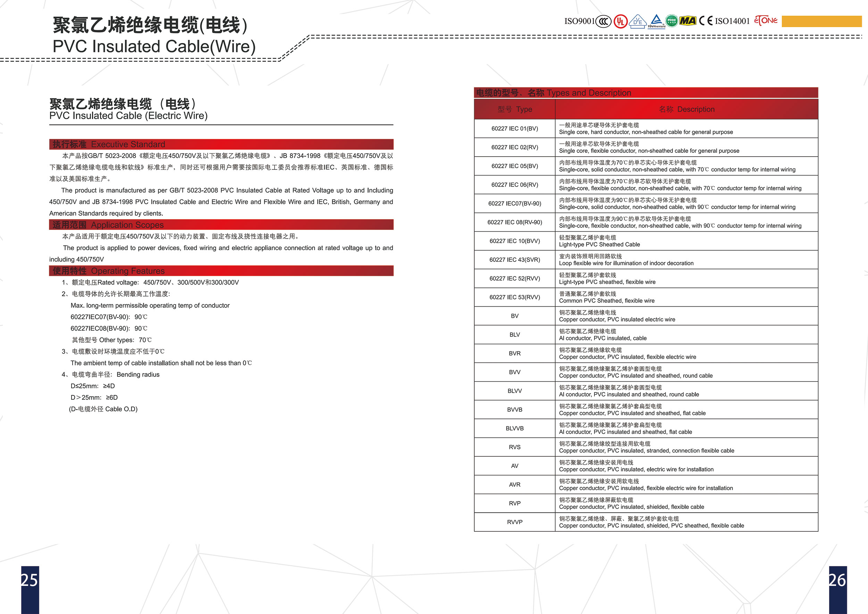This screenshot has width=868, height=614.
Task: Click the "Application Scopes" section header
Action: 221,225
